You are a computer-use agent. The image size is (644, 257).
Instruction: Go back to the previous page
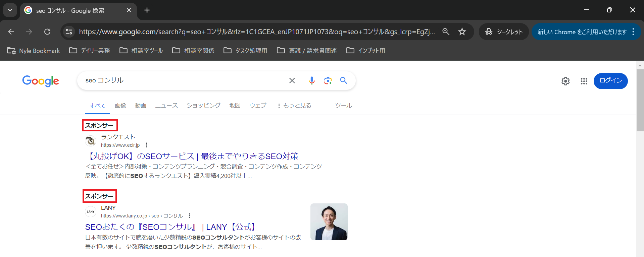point(11,31)
